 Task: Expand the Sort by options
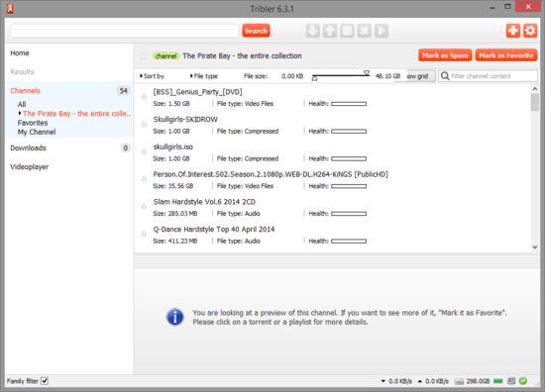(152, 76)
